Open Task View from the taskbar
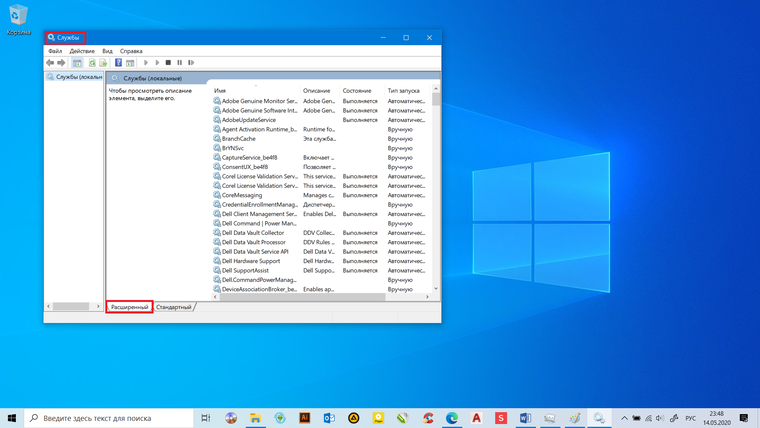Image resolution: width=760 pixels, height=428 pixels. click(x=206, y=418)
